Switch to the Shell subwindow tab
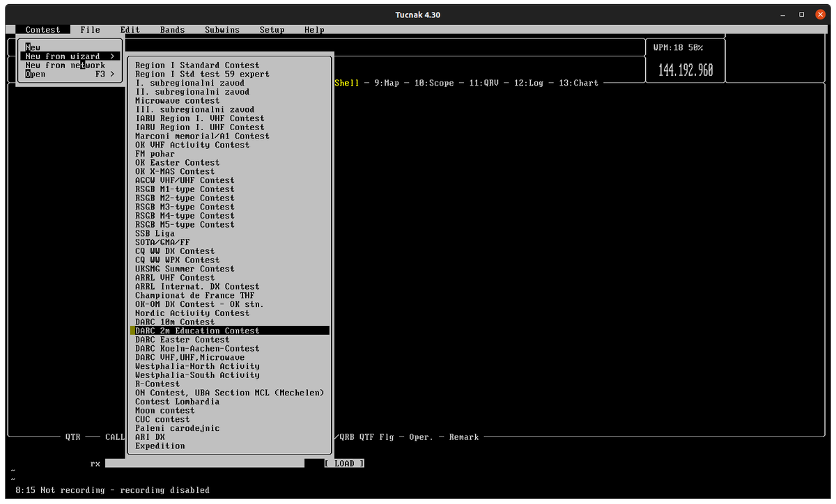Viewport: 836px width, 504px height. 347,83
